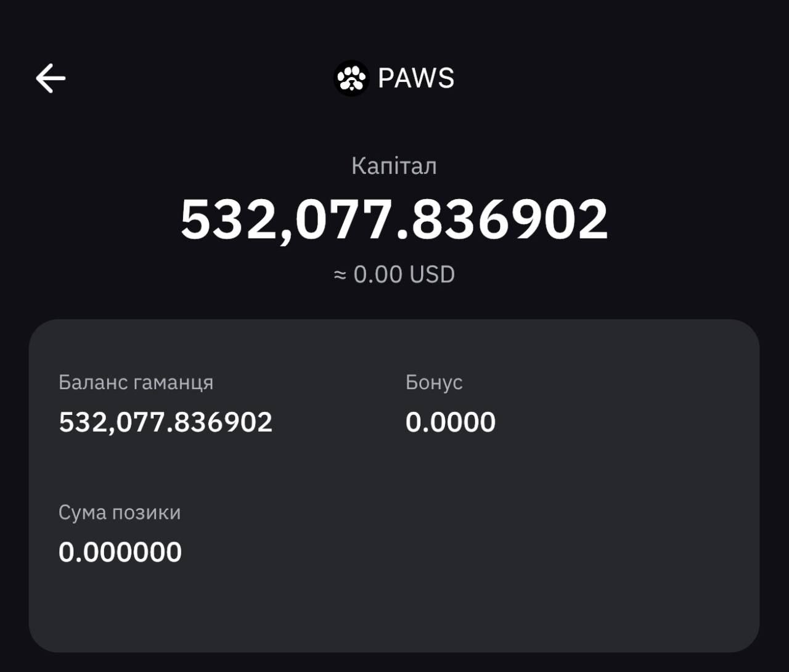This screenshot has height=672, width=789.
Task: Select the Сума позики label
Action: click(120, 512)
